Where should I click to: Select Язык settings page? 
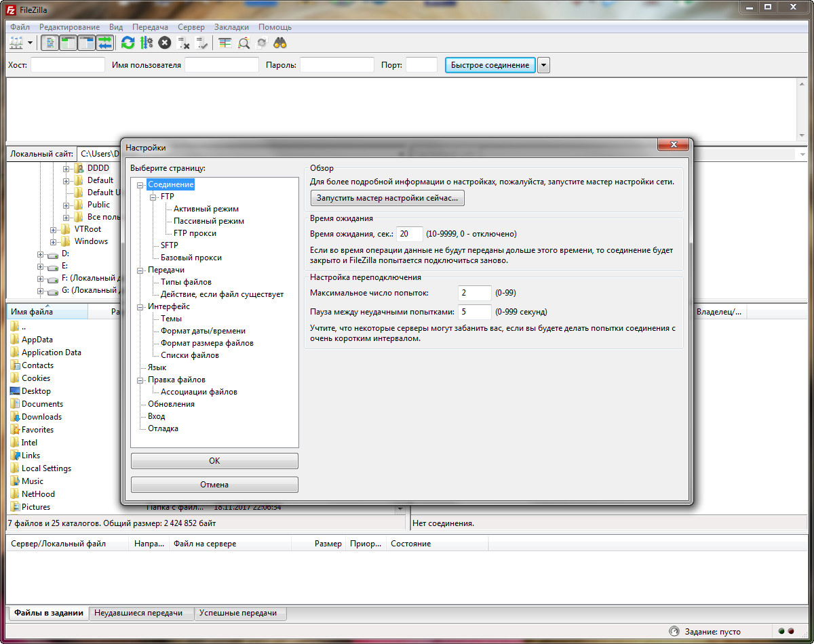157,367
